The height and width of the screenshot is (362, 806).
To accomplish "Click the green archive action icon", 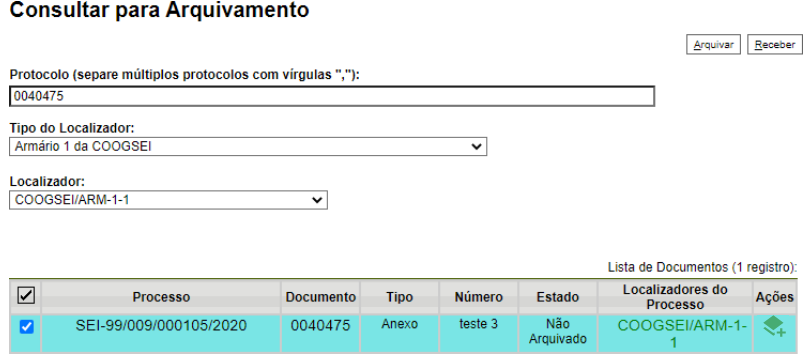I will [774, 326].
